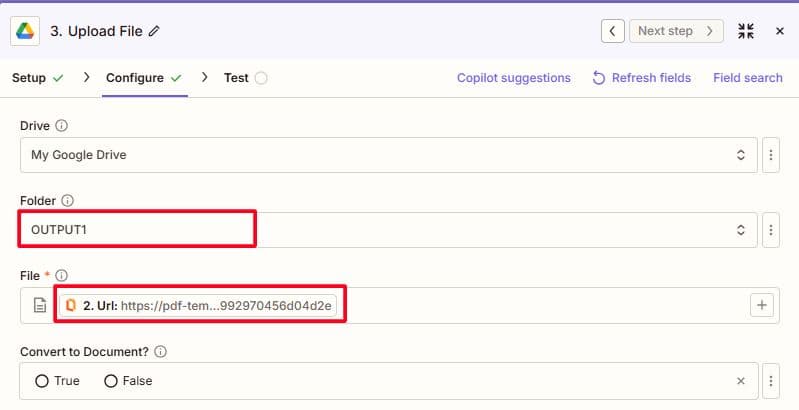Close the Upload File panel
Viewport: 799px width, 410px height.
[780, 31]
